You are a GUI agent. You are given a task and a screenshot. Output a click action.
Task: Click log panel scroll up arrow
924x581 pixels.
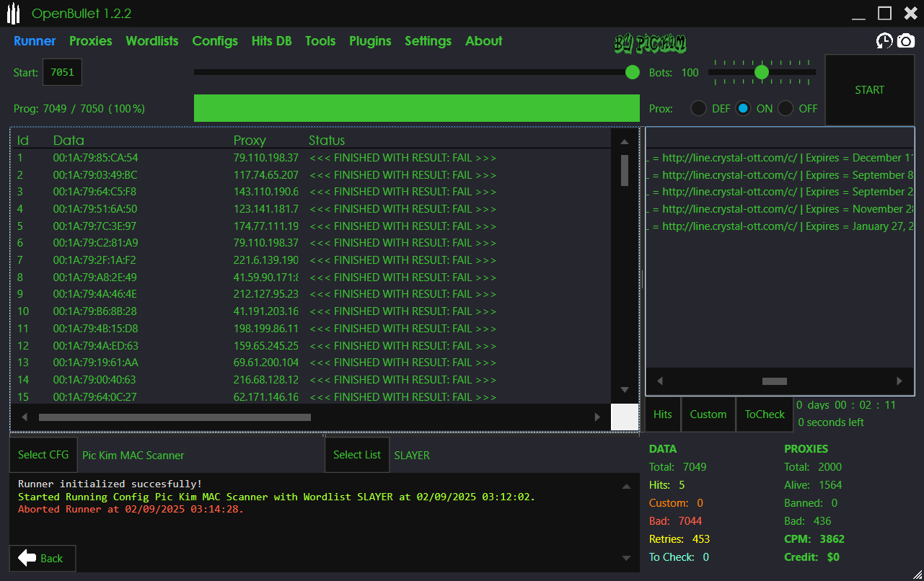[x=626, y=486]
